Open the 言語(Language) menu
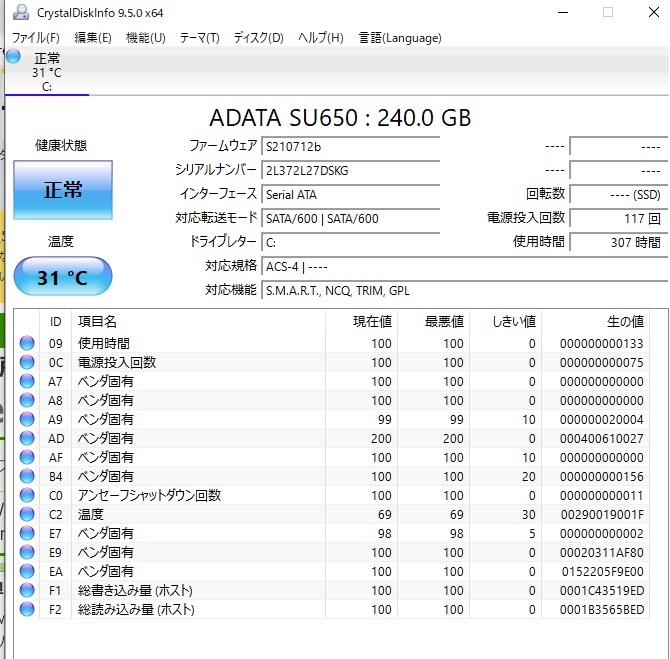 tap(400, 38)
